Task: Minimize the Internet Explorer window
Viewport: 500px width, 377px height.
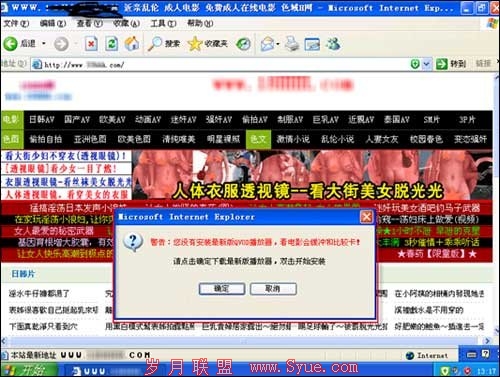Action: click(x=467, y=8)
